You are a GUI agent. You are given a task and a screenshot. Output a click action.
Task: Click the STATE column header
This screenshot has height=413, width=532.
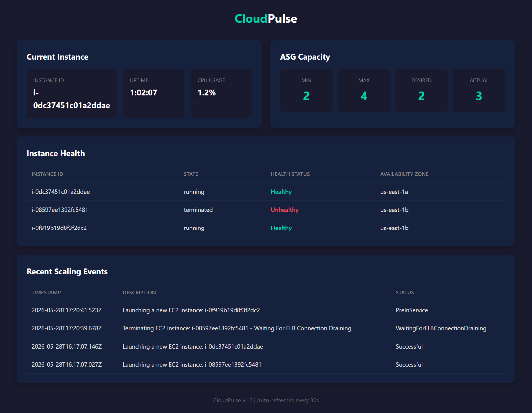click(x=191, y=174)
